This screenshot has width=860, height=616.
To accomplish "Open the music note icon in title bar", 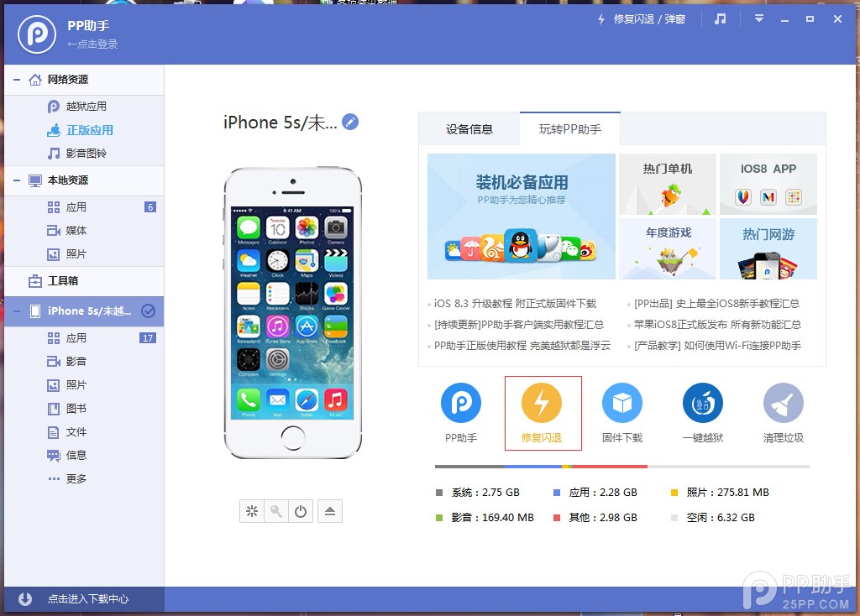I will click(x=720, y=18).
